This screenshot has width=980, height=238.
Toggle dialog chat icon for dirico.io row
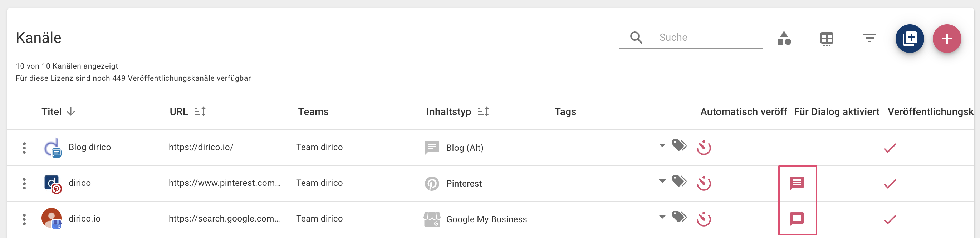[797, 219]
